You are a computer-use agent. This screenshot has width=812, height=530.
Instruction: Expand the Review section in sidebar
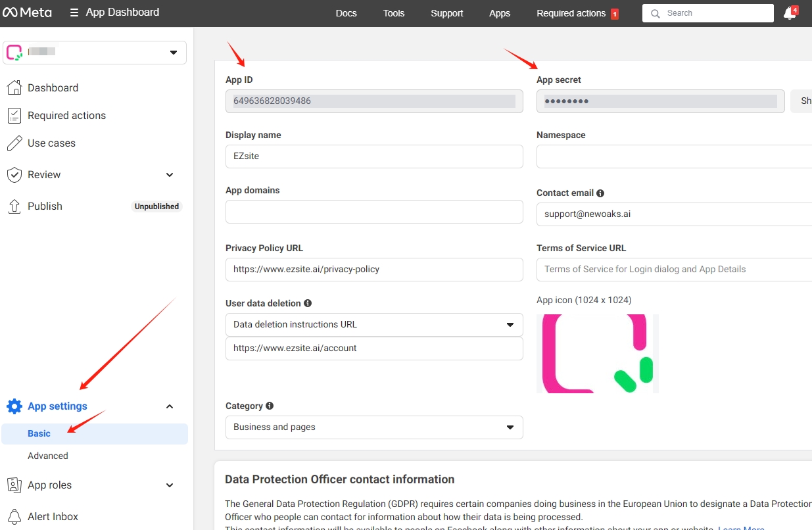tap(169, 175)
